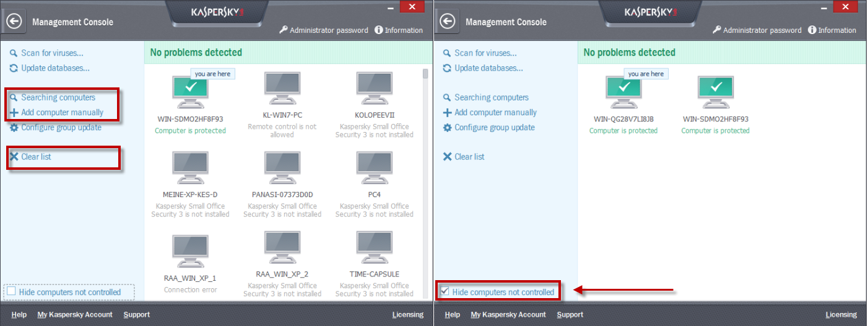
Task: Click the back arrow in the right window
Action: pos(447,21)
